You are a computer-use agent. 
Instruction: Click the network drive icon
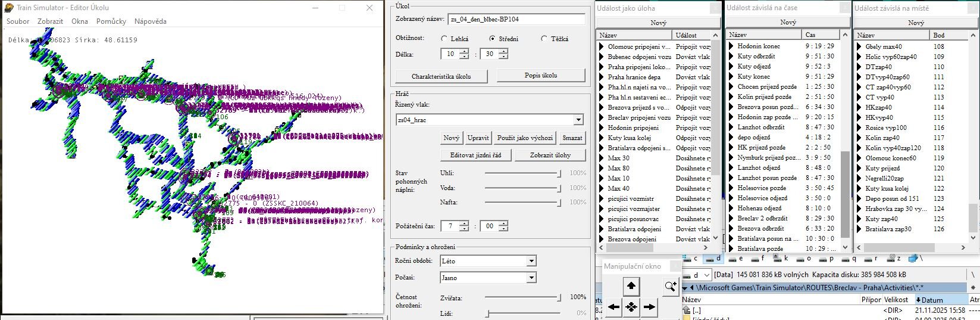913,259
